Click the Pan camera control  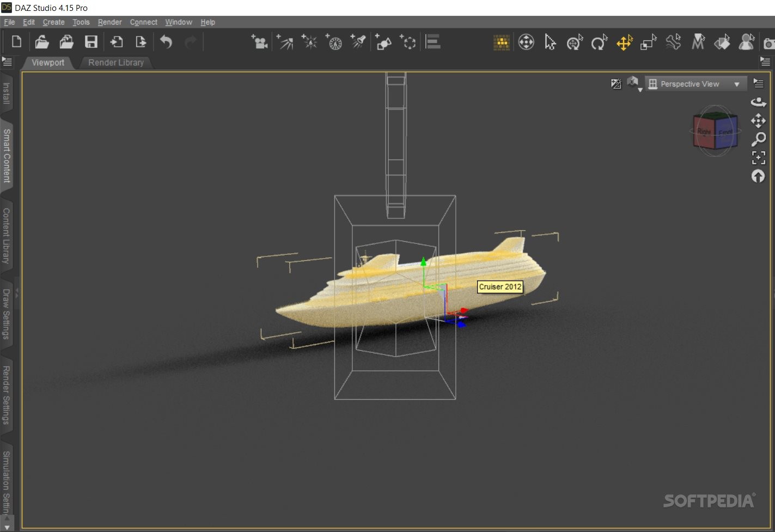tap(758, 120)
